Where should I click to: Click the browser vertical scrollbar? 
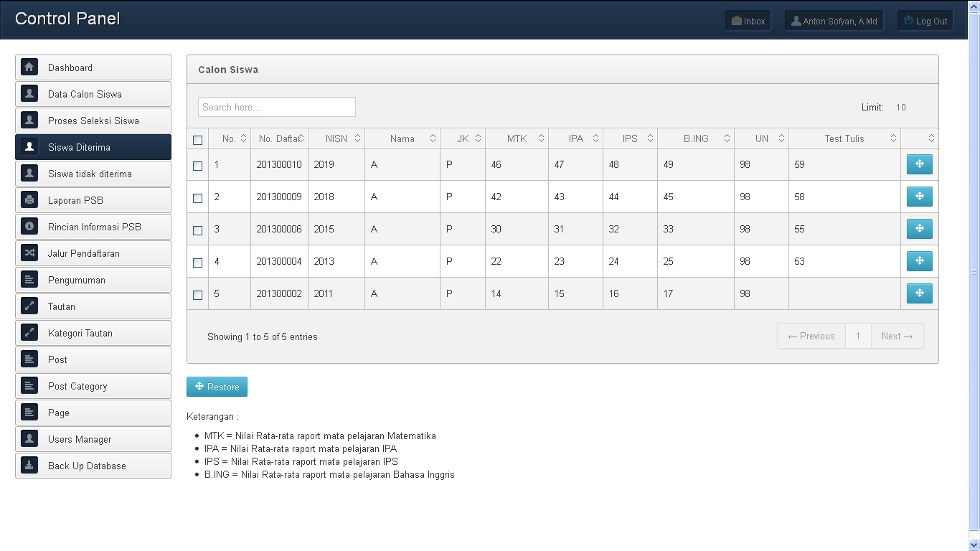coord(974,273)
